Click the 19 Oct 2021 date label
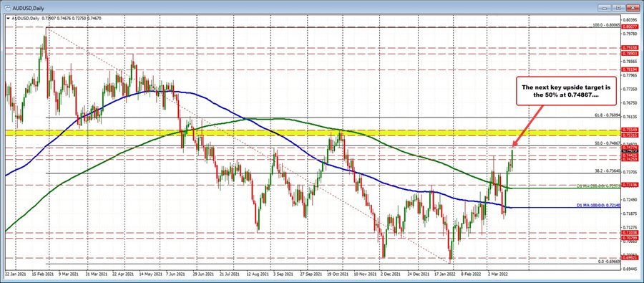 click(337, 273)
